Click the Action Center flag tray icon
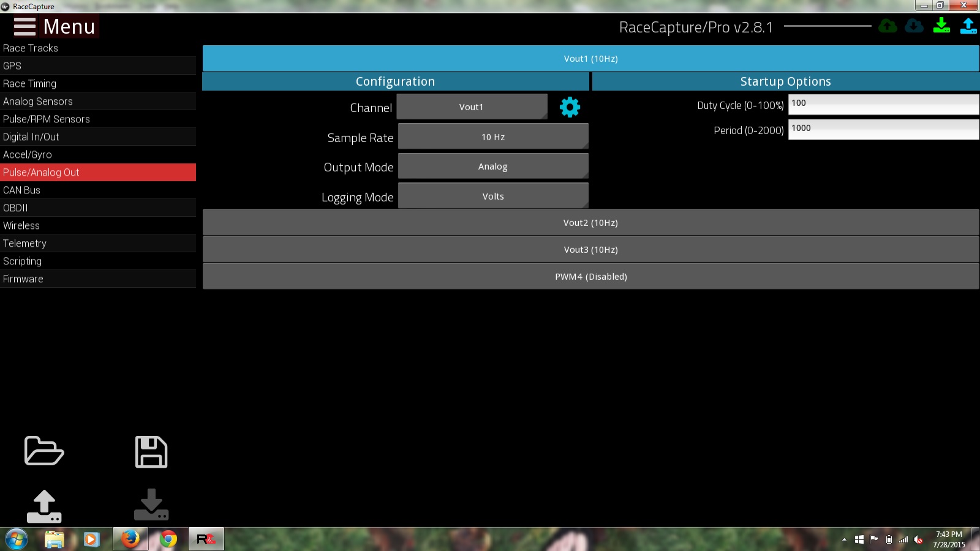980x551 pixels. (x=874, y=539)
